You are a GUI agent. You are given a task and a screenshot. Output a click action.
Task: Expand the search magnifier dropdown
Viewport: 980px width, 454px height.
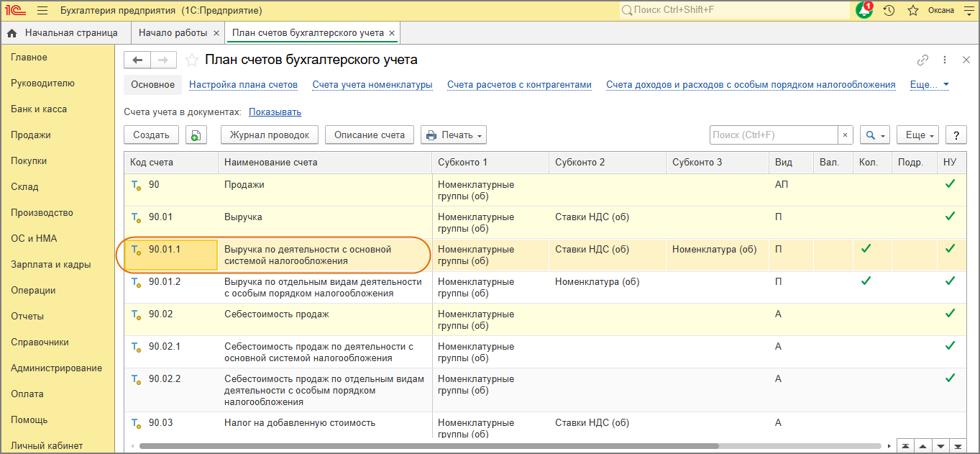(x=875, y=135)
